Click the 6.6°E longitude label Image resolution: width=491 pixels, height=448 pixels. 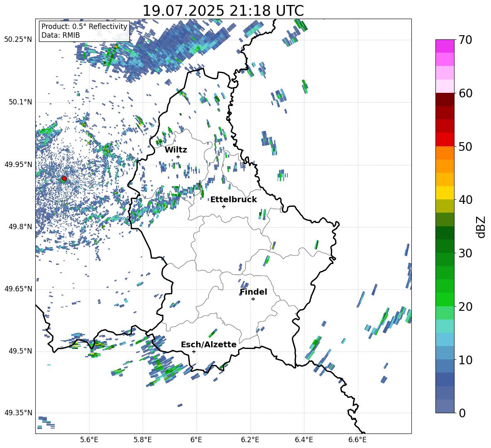(357, 440)
